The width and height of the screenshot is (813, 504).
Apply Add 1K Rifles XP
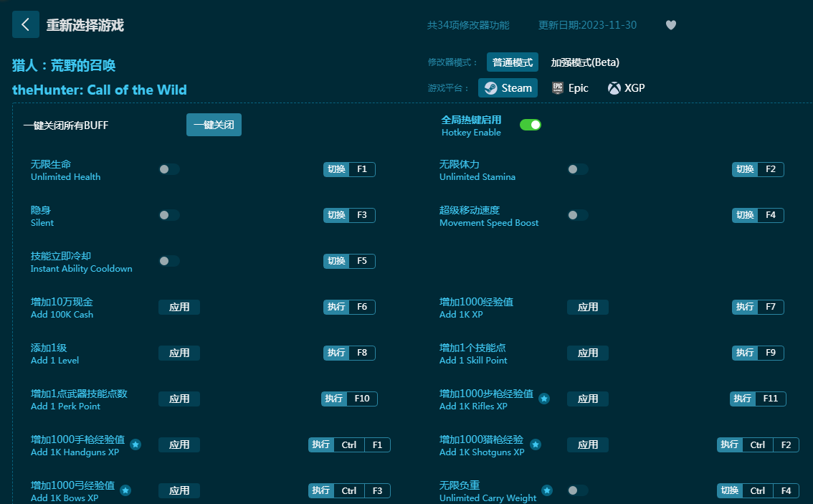(x=588, y=399)
